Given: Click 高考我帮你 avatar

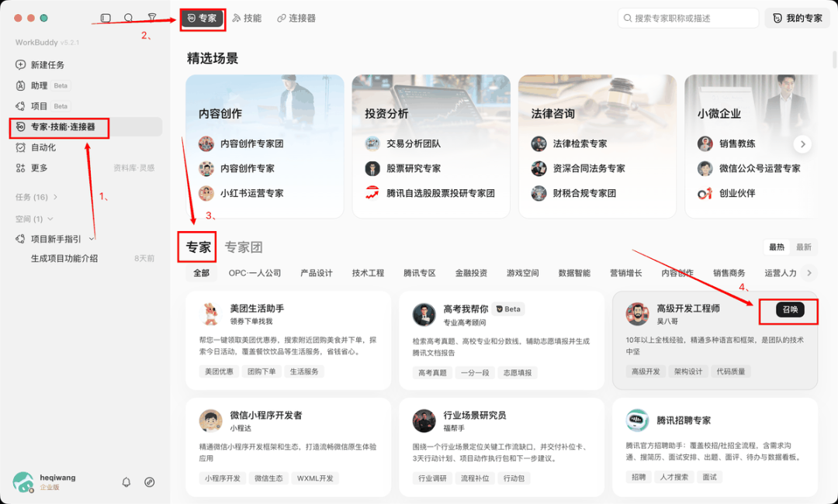Looking at the screenshot, I should tap(424, 315).
